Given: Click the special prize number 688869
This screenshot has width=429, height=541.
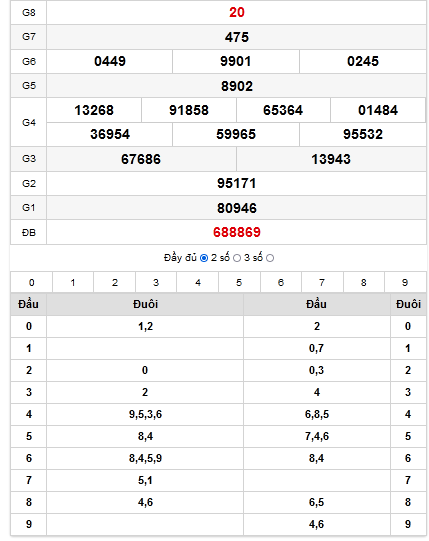Looking at the screenshot, I should coord(237,232).
